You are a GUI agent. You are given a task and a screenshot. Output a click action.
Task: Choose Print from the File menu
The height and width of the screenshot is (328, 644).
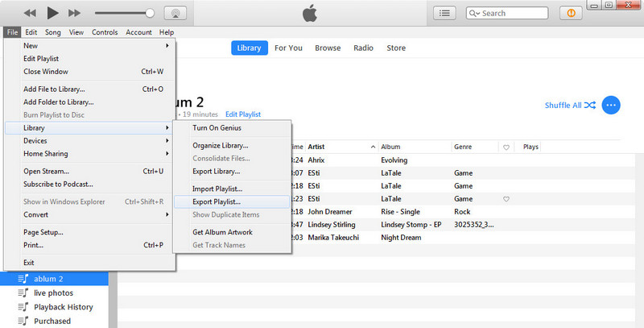pyautogui.click(x=89, y=245)
